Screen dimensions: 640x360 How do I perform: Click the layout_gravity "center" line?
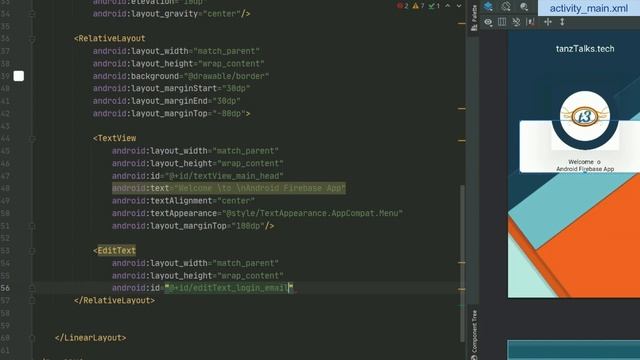pos(171,14)
